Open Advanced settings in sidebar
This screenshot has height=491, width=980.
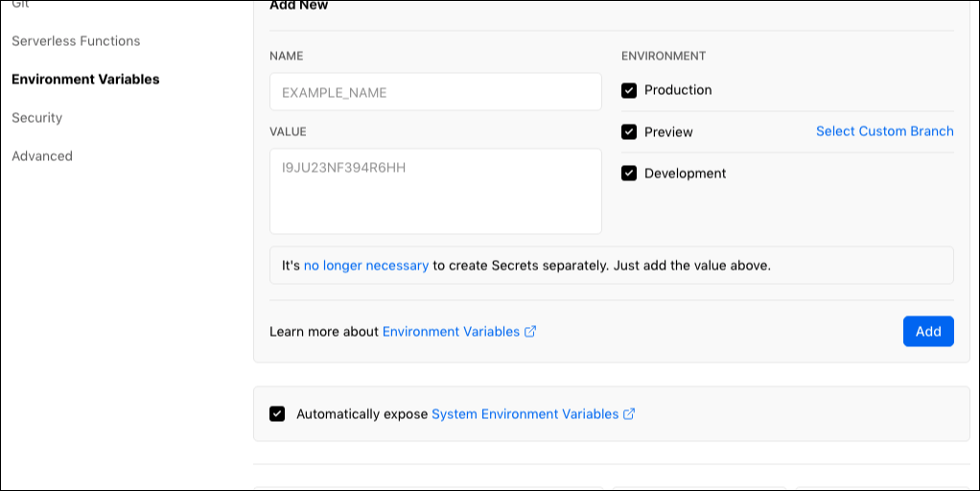(x=42, y=156)
